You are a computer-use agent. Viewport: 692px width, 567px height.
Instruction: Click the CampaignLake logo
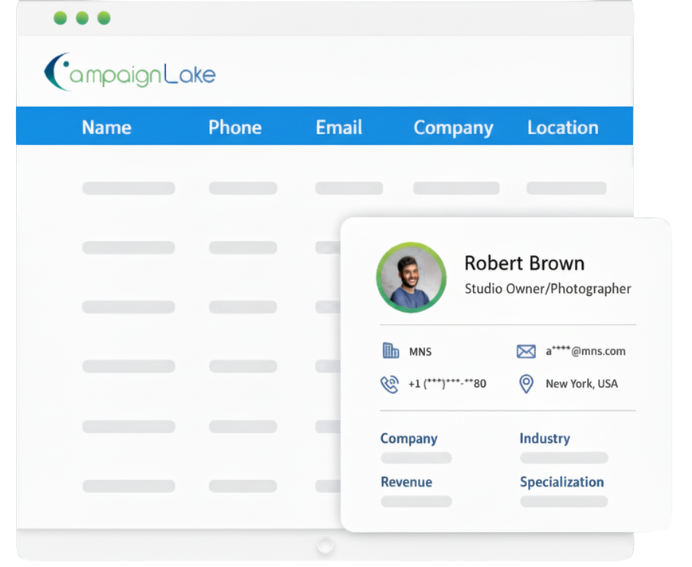click(129, 74)
